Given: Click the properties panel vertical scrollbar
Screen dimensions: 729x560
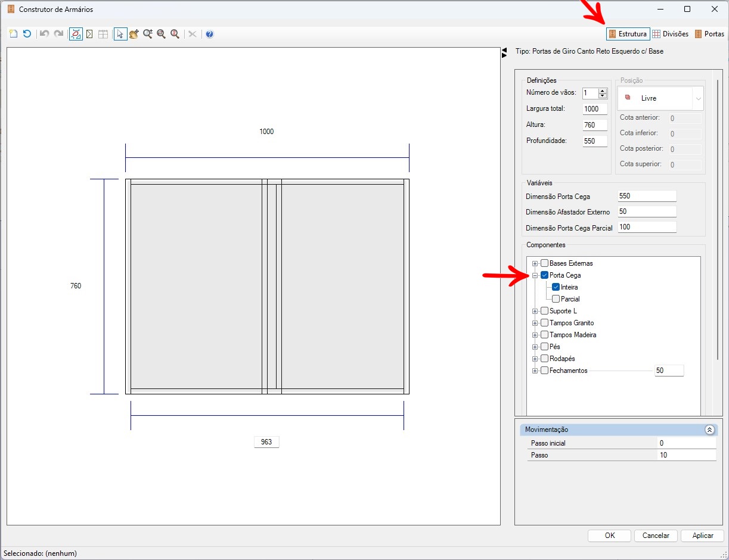Looking at the screenshot, I should tap(718, 220).
